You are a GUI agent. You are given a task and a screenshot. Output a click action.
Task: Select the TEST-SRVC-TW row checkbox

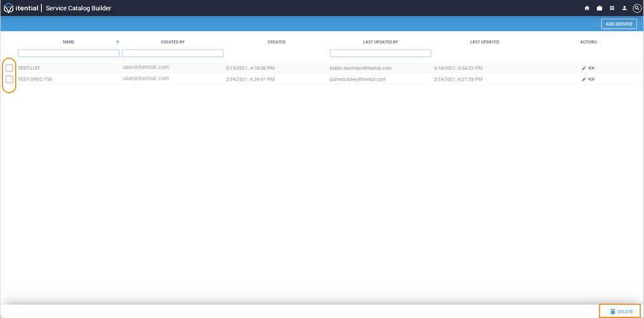(9, 79)
